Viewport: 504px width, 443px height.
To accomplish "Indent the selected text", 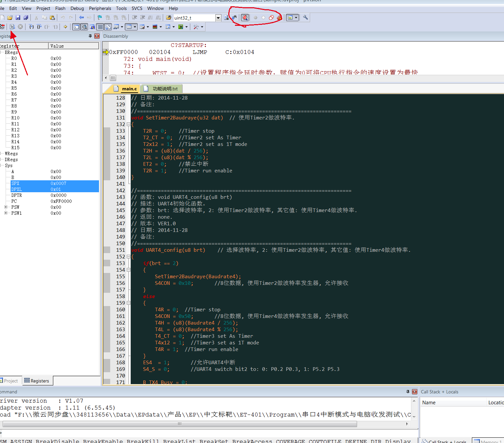I will coord(134,18).
